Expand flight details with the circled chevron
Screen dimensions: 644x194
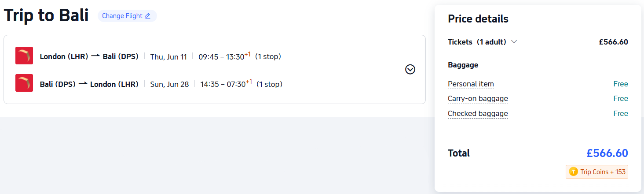coord(410,69)
